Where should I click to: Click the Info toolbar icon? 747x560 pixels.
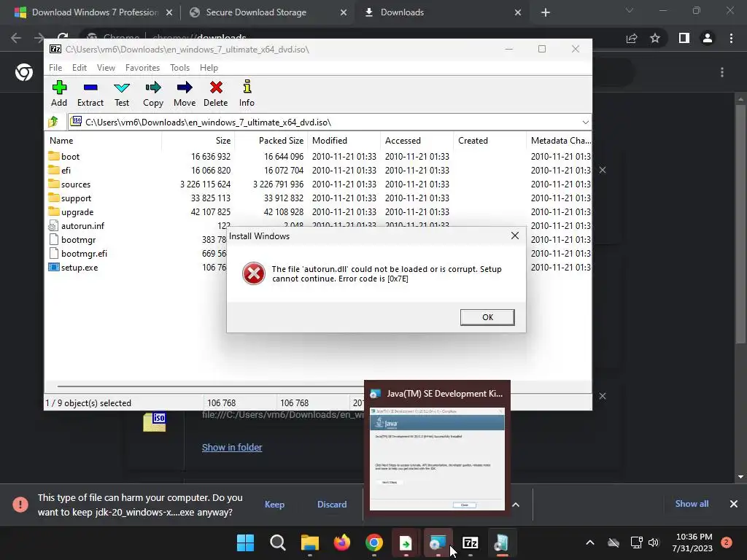coord(247,94)
